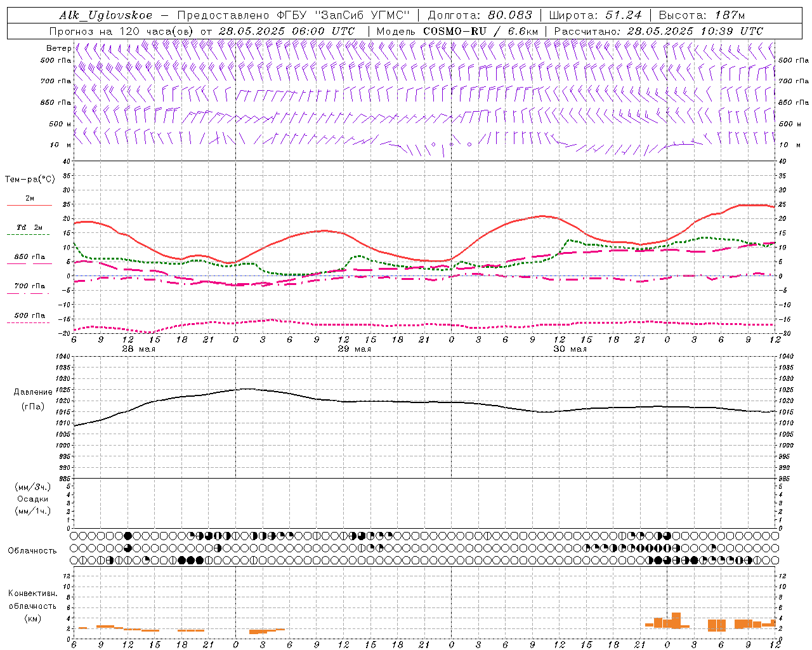This screenshot has width=812, height=650.
Task: Click the Модель COSMO-RU / 6.6км label
Action: (457, 31)
